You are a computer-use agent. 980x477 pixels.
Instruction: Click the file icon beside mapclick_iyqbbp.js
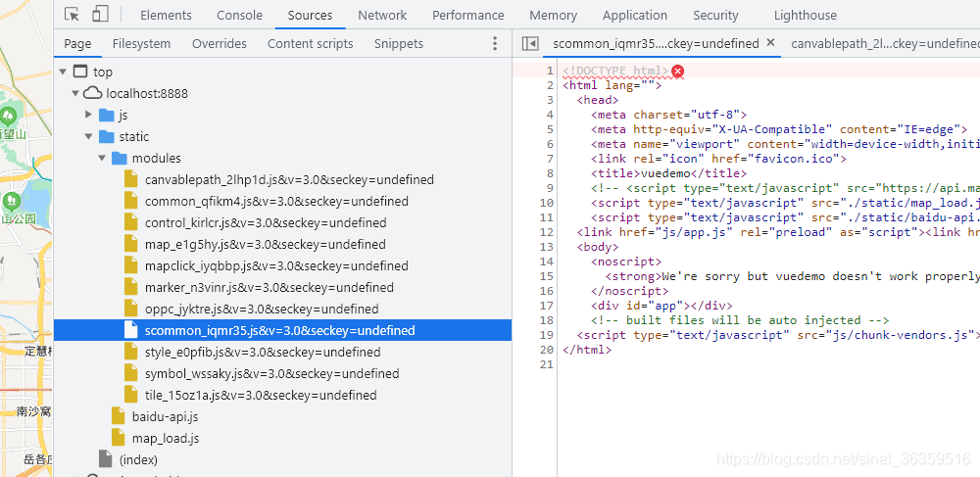click(x=130, y=265)
